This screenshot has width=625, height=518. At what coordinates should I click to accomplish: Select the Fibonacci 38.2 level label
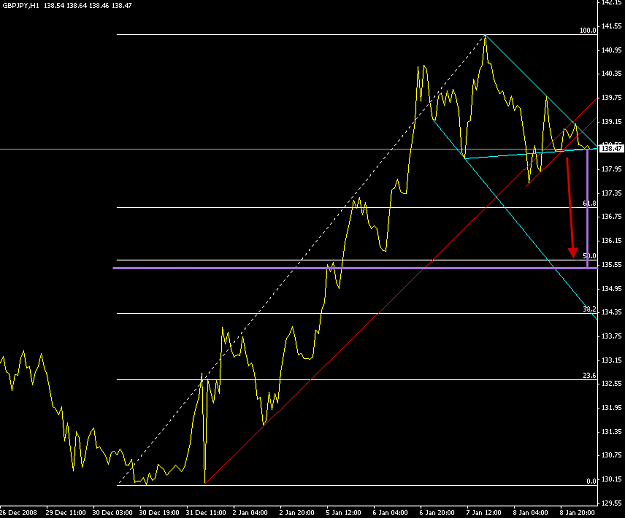590,309
